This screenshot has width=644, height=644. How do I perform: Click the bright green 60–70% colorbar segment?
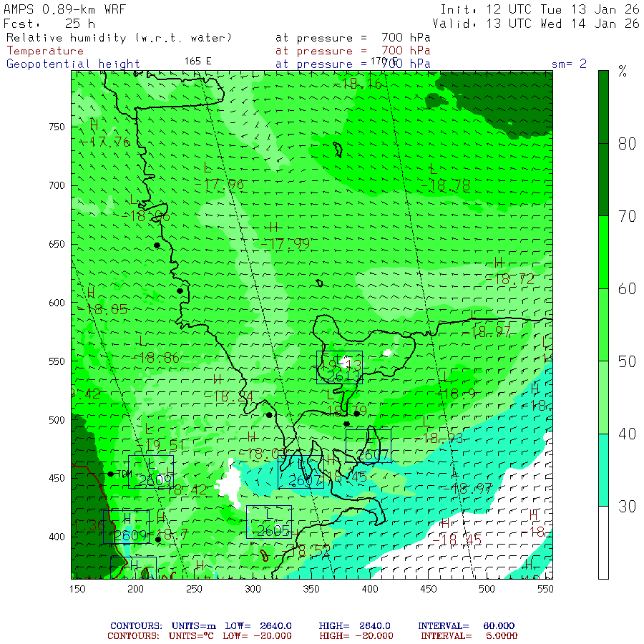pyautogui.click(x=603, y=252)
